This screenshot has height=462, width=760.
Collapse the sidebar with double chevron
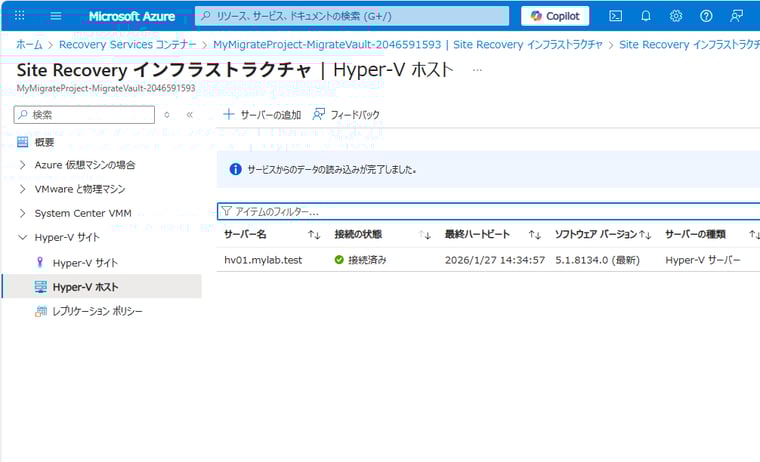pyautogui.click(x=190, y=115)
